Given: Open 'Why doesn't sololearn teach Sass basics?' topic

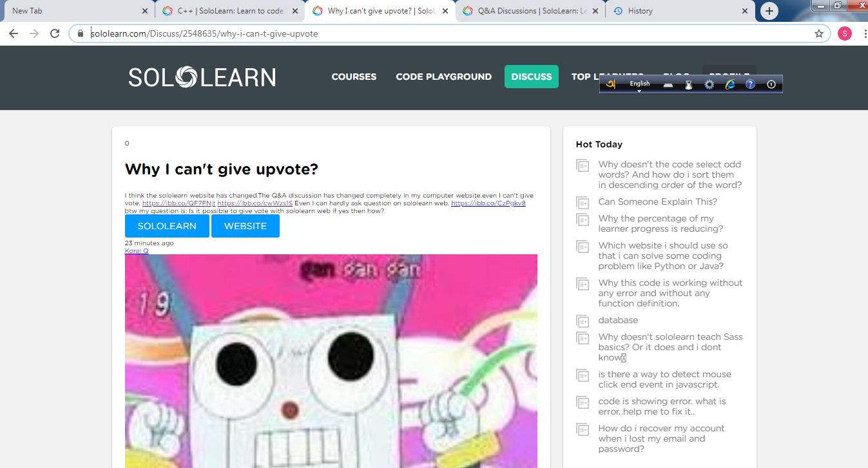Looking at the screenshot, I should (670, 347).
